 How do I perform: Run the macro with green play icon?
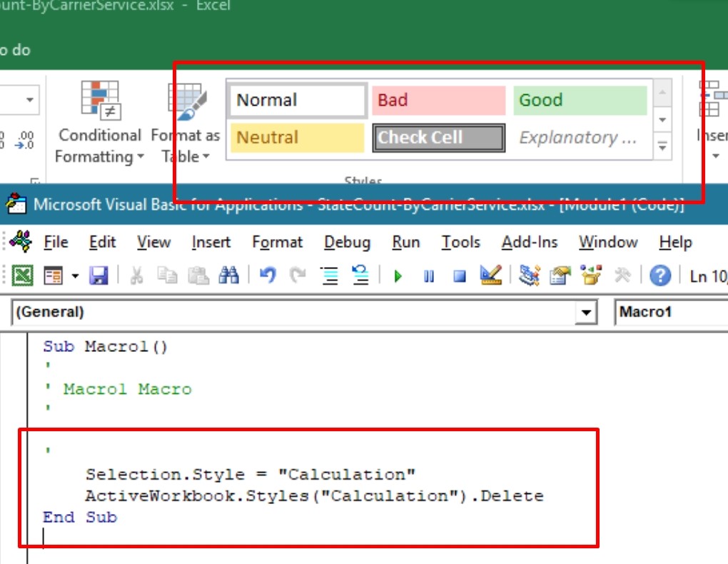coord(398,276)
